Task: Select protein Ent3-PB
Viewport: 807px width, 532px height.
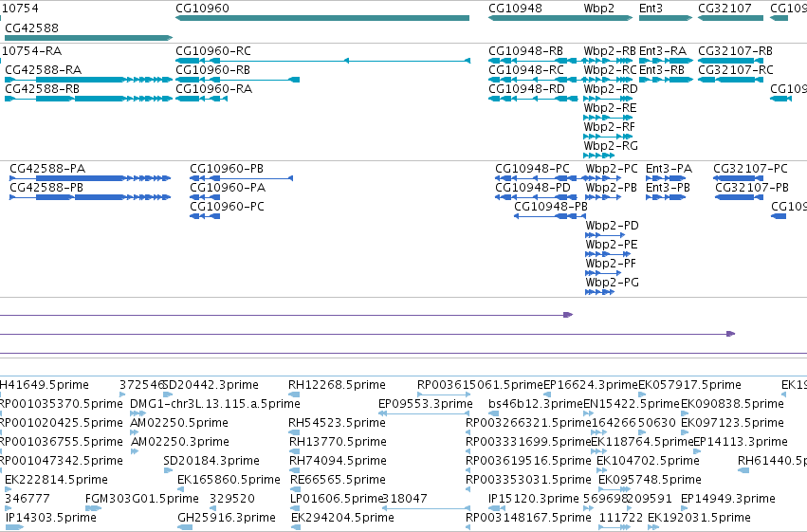Action: 668,188
